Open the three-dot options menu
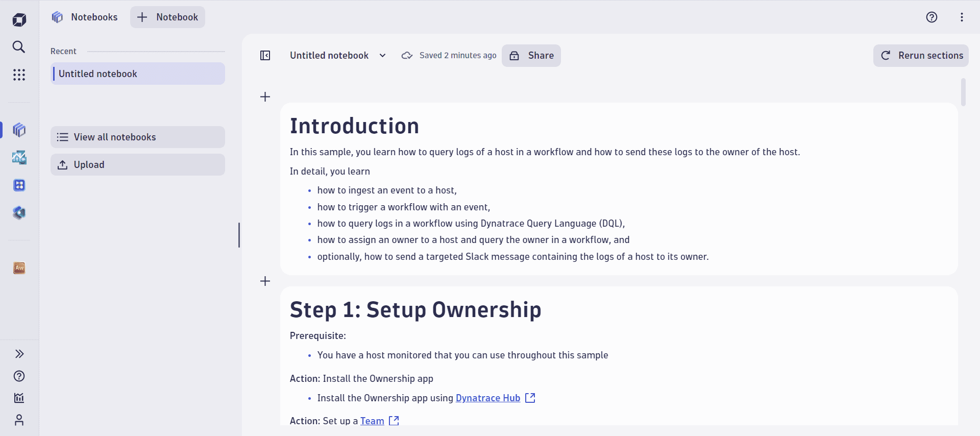980x436 pixels. pos(962,17)
